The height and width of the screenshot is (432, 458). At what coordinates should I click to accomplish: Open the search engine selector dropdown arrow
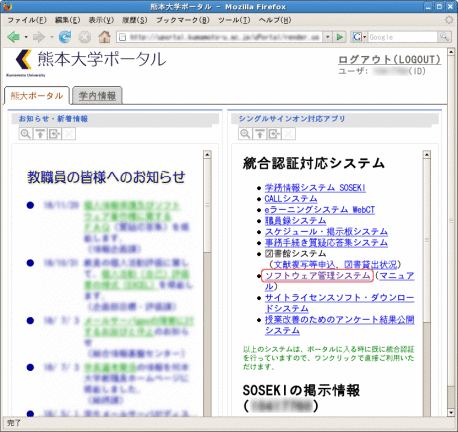[x=364, y=37]
